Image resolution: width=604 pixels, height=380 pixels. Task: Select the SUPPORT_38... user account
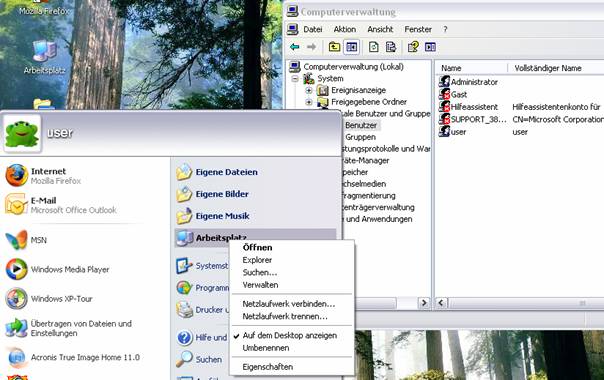pos(473,119)
